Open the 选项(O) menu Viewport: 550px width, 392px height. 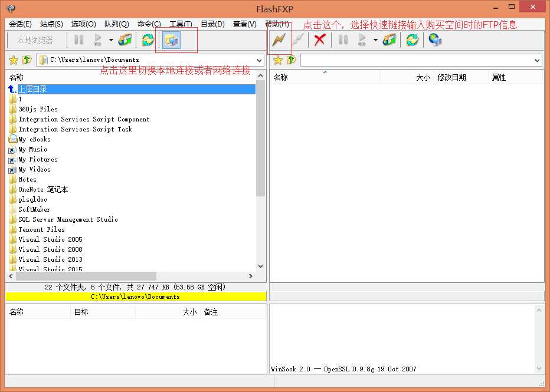point(83,24)
